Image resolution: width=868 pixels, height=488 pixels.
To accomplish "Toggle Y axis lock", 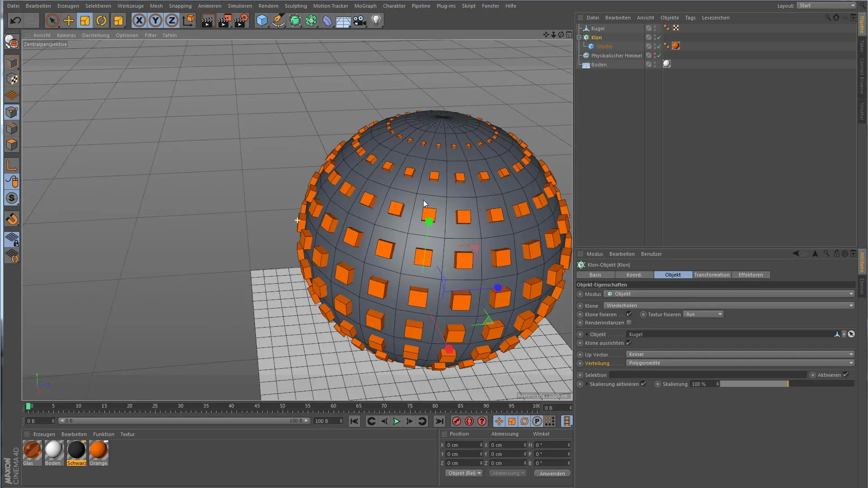I will [156, 20].
